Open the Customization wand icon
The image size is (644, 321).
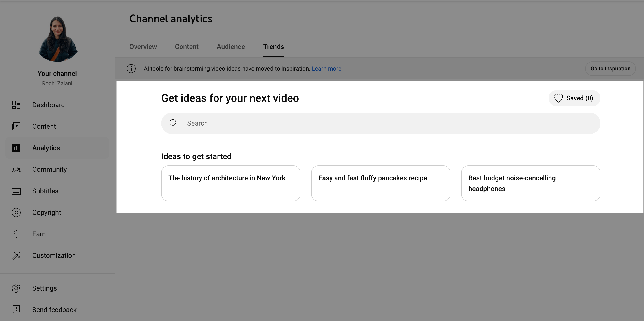(x=16, y=255)
